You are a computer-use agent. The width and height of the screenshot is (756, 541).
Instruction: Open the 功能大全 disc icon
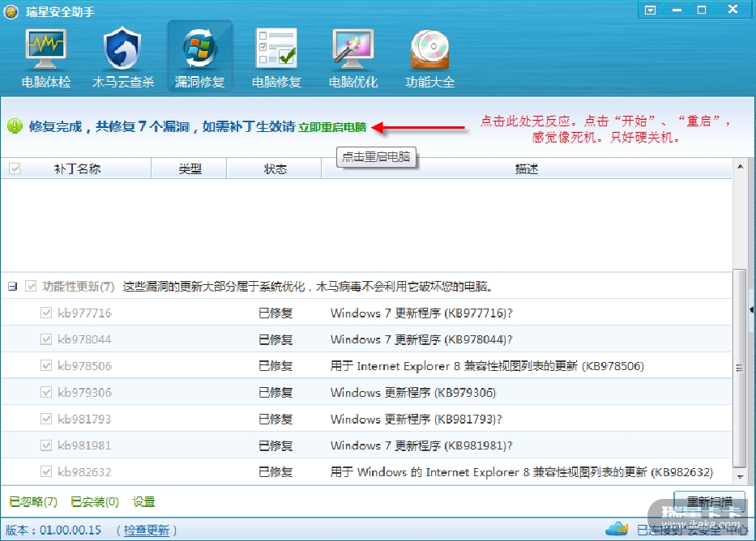click(429, 49)
